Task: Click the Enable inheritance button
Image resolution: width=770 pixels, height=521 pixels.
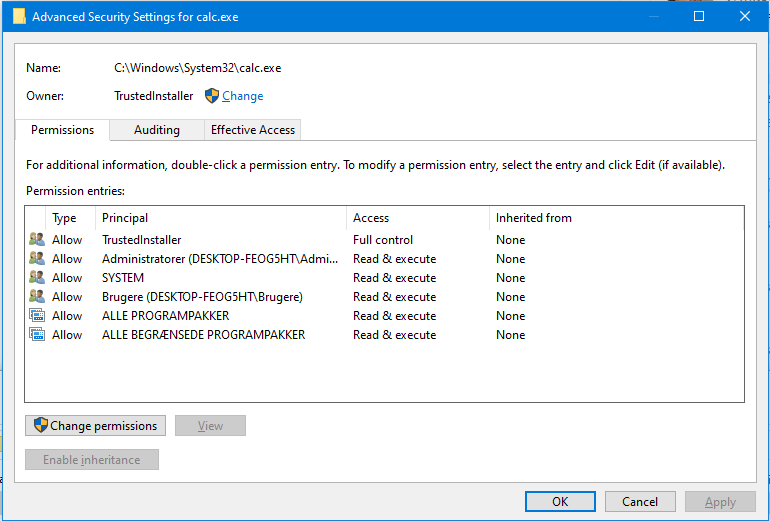Action: pos(92,460)
